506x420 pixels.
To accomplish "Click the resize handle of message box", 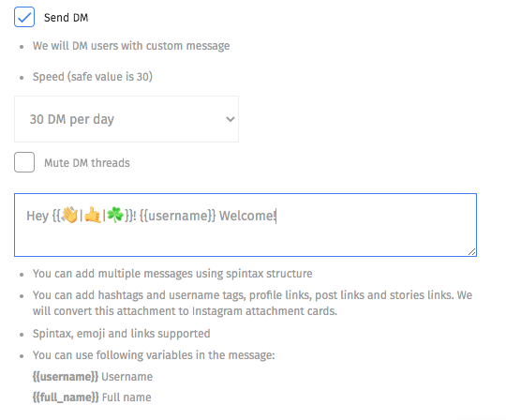I will point(471,251).
